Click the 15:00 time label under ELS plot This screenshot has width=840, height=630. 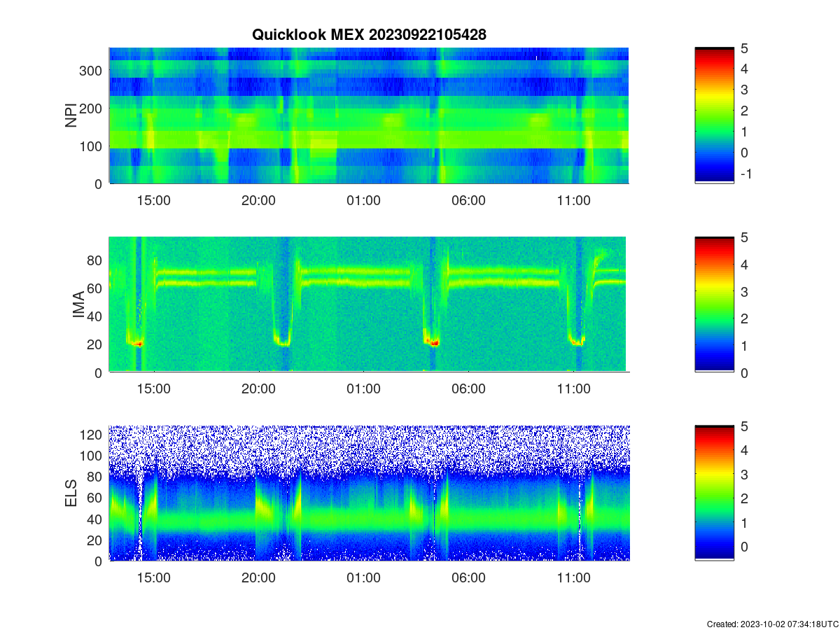click(x=154, y=578)
